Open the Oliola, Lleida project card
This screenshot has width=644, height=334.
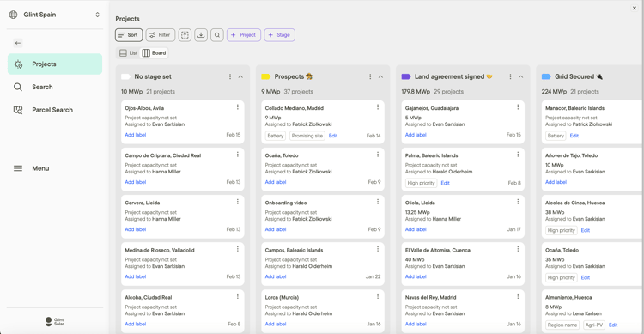(x=463, y=216)
